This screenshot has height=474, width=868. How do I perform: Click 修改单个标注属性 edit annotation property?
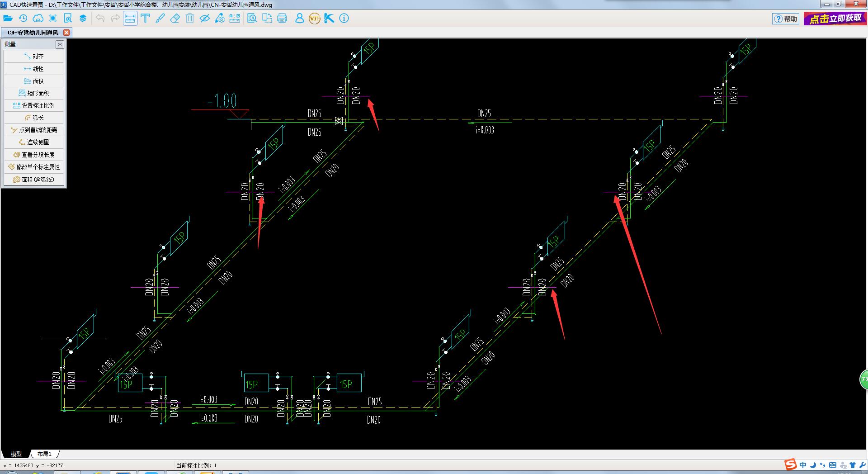point(34,167)
